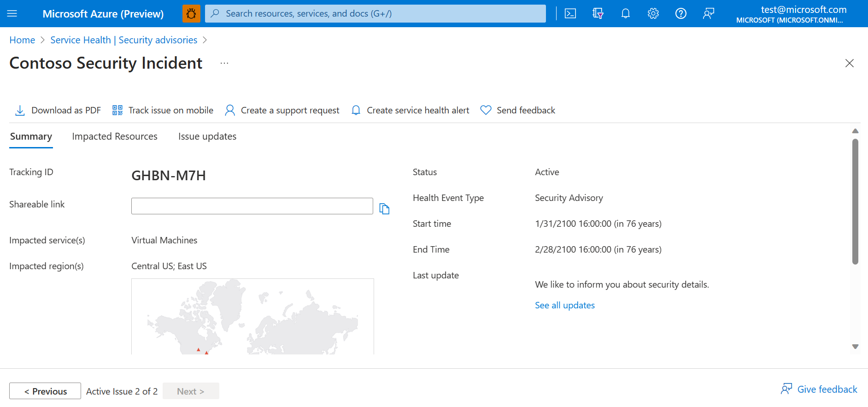Image resolution: width=868 pixels, height=407 pixels.
Task: Copy the shareable link
Action: click(384, 209)
